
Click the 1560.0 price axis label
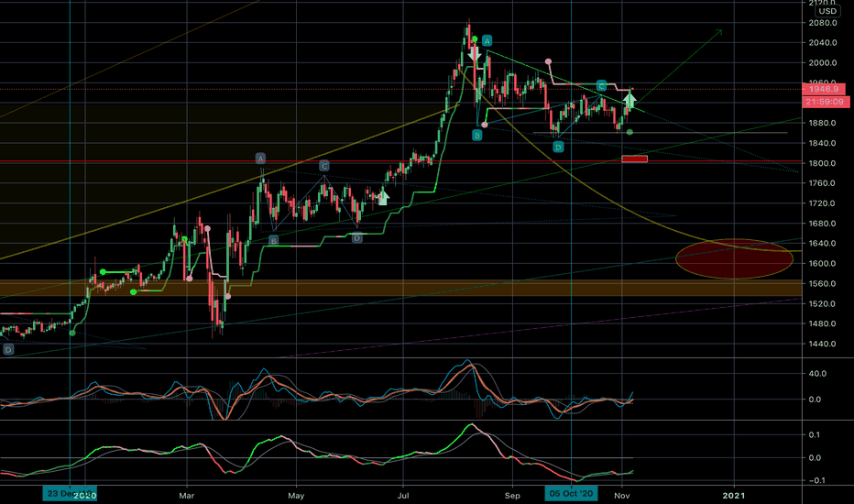pos(823,283)
